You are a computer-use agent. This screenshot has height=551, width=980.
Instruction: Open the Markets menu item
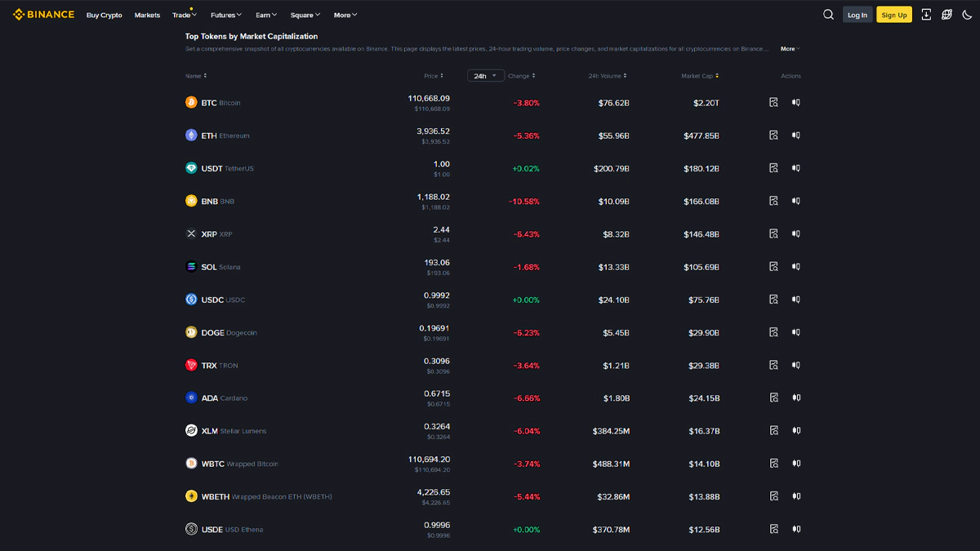tap(147, 15)
